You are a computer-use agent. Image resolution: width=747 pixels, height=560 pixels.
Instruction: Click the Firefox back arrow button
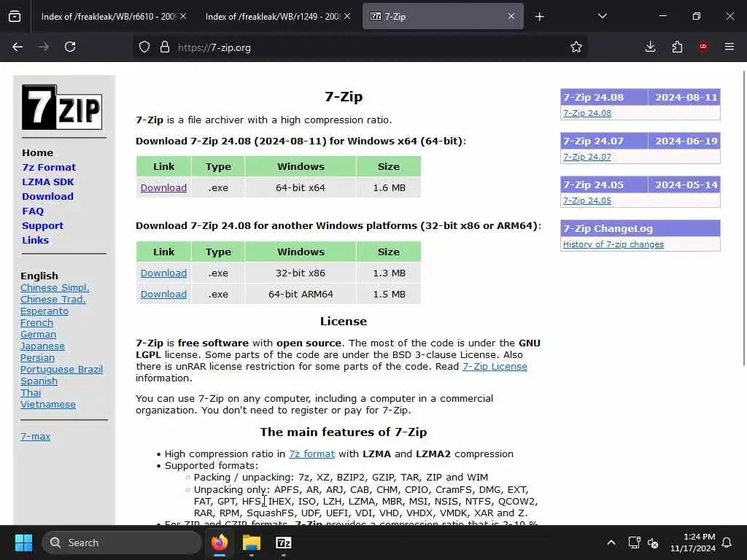18,47
